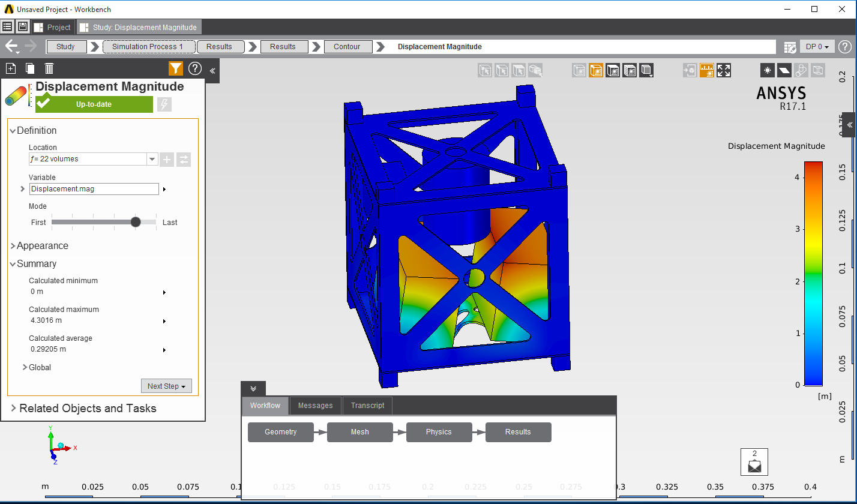
Task: Click the swap arrows icon beside Location
Action: pyautogui.click(x=184, y=159)
